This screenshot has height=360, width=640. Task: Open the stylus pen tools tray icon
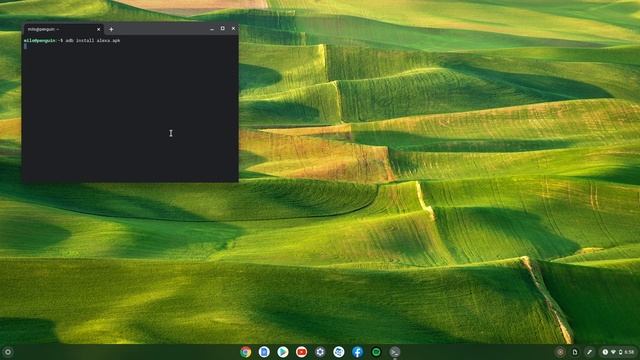589,352
